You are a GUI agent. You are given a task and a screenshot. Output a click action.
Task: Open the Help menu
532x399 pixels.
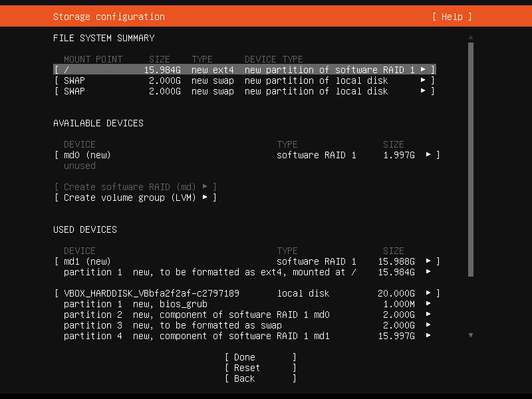[452, 17]
